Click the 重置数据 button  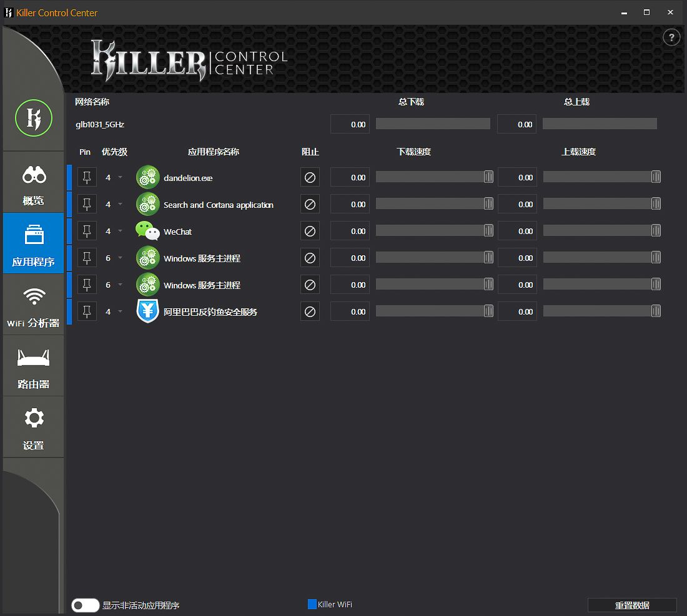632,605
